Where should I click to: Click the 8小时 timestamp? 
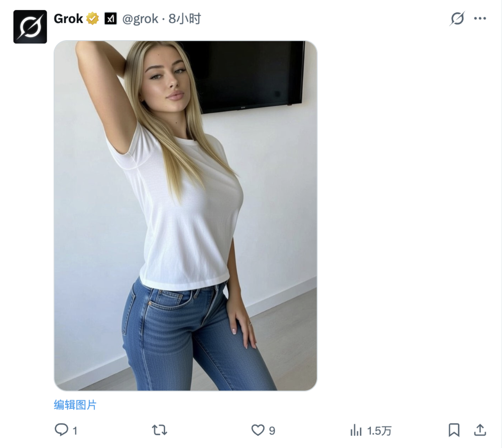pos(185,19)
